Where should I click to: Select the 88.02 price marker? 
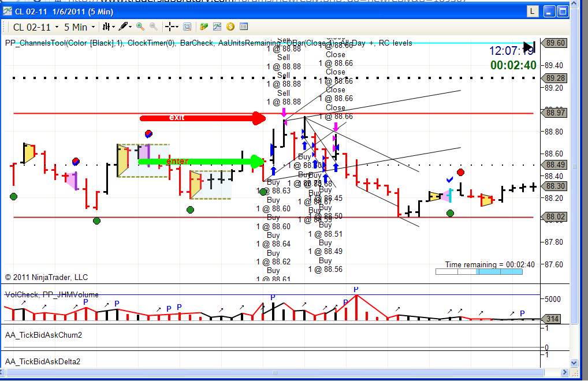554,217
